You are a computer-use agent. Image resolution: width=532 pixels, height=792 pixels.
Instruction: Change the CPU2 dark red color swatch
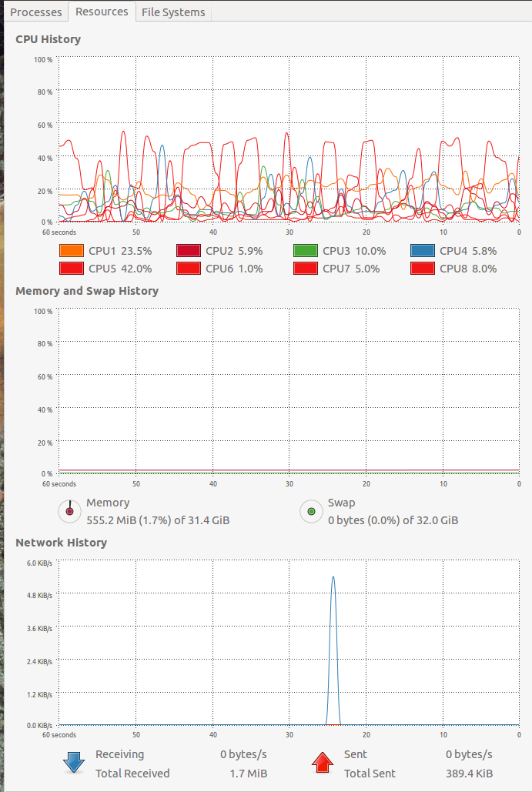tap(189, 251)
